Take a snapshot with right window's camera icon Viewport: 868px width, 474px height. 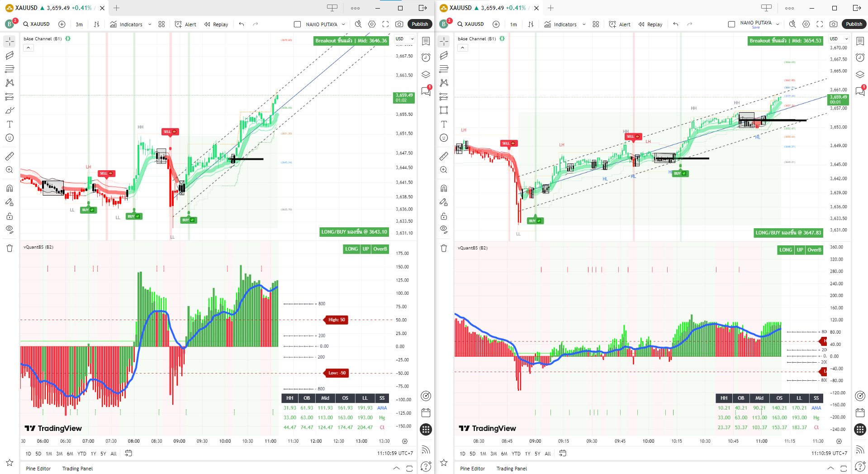tap(833, 24)
